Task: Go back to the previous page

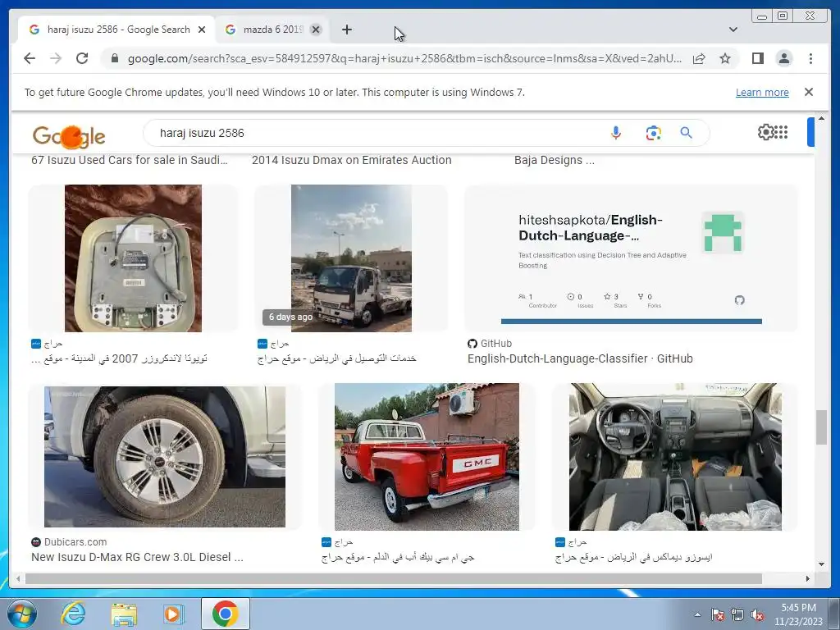Action: (x=30, y=58)
